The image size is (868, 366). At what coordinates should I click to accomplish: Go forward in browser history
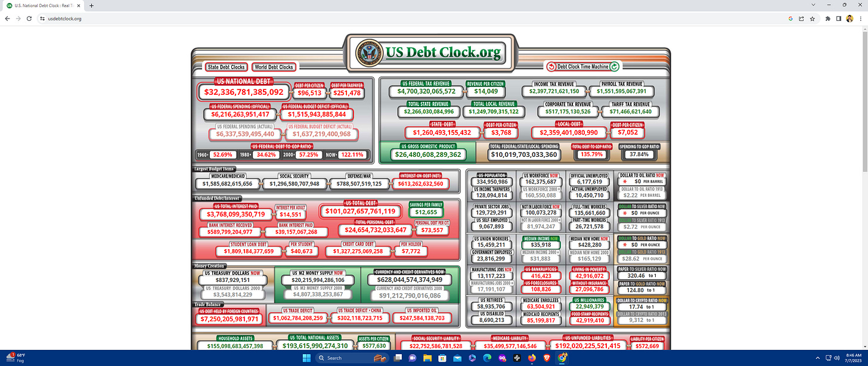[x=18, y=18]
